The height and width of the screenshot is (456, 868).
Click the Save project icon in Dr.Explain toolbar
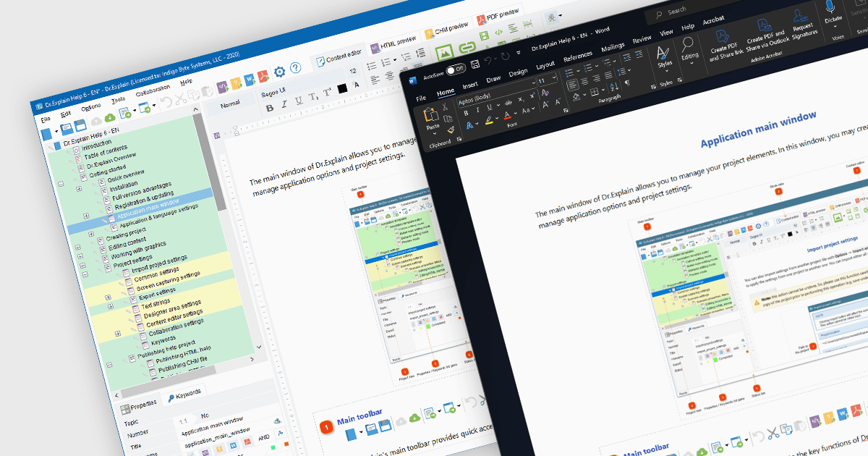click(80, 126)
